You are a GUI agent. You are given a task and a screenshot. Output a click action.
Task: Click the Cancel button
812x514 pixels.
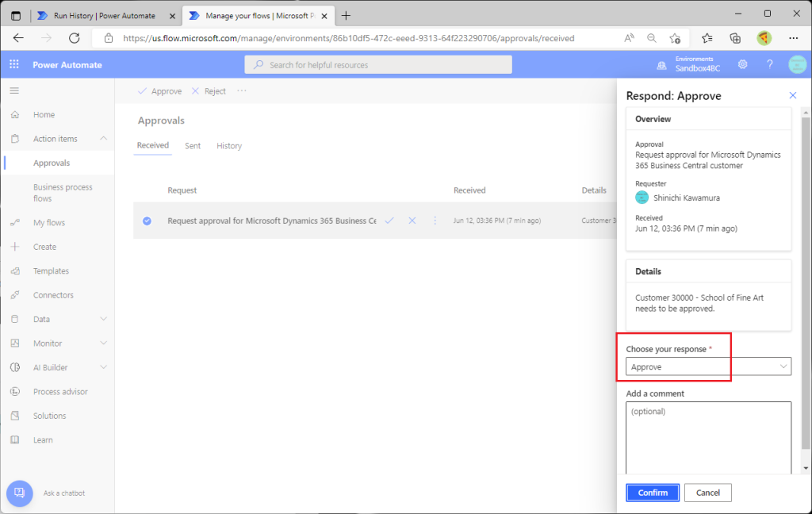708,493
